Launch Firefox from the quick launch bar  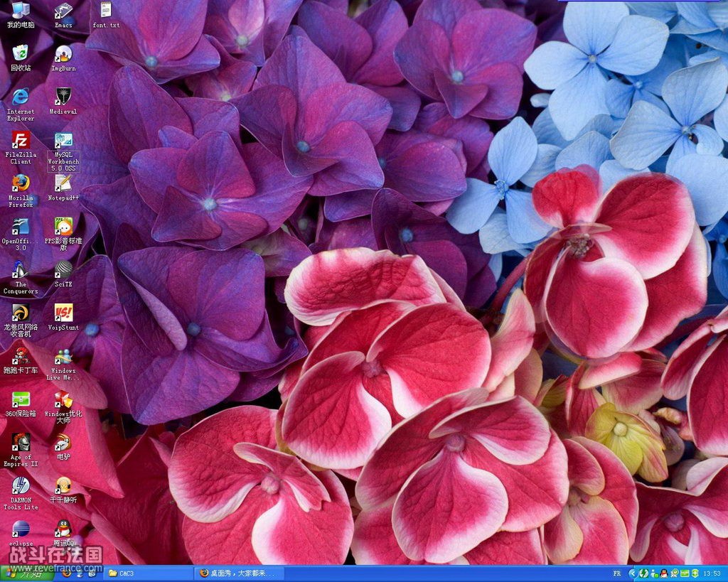(x=66, y=573)
